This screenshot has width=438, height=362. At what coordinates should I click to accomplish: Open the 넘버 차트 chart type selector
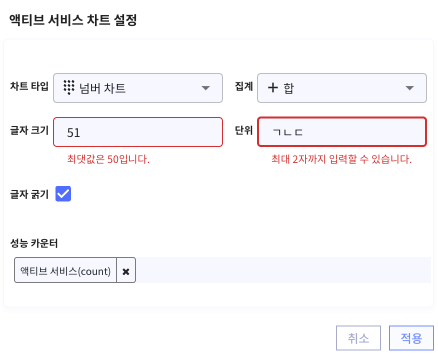click(138, 88)
